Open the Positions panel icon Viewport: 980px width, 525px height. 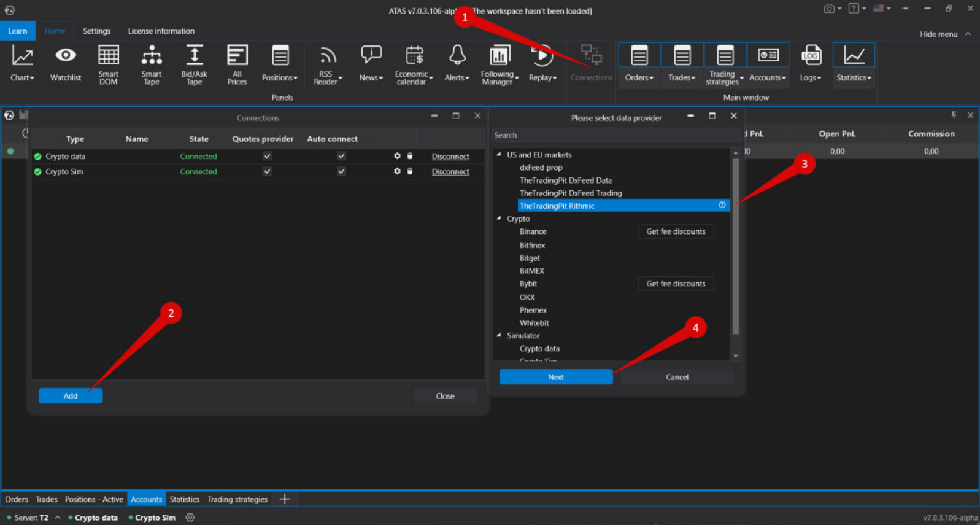click(x=280, y=56)
